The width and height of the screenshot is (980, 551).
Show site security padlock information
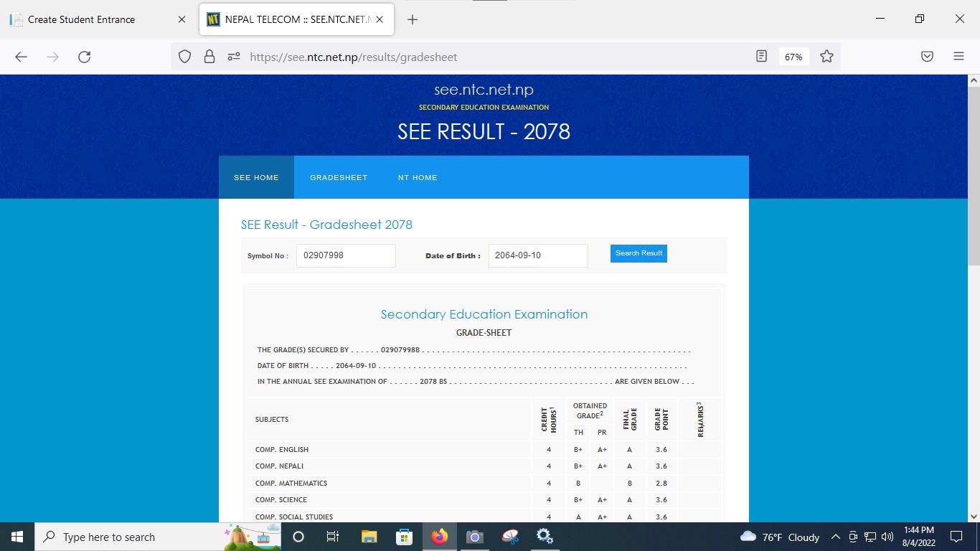[x=209, y=57]
